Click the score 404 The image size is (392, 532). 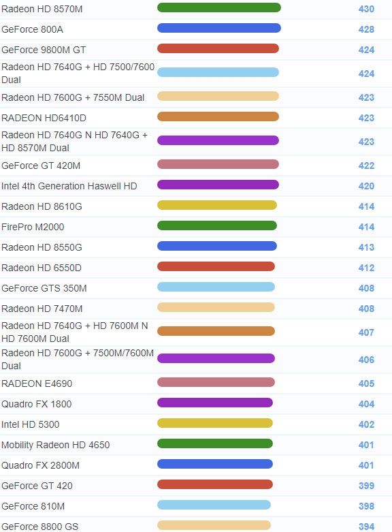coord(366,404)
